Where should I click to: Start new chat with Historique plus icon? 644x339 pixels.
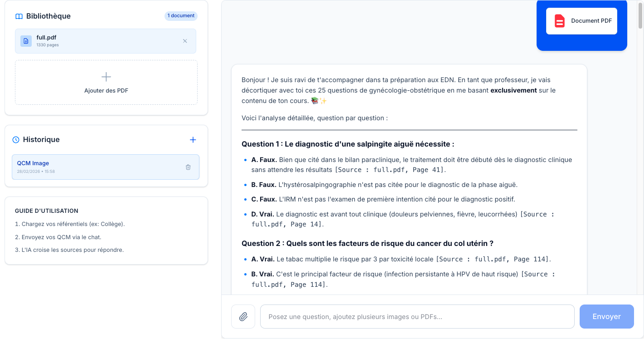pos(193,140)
